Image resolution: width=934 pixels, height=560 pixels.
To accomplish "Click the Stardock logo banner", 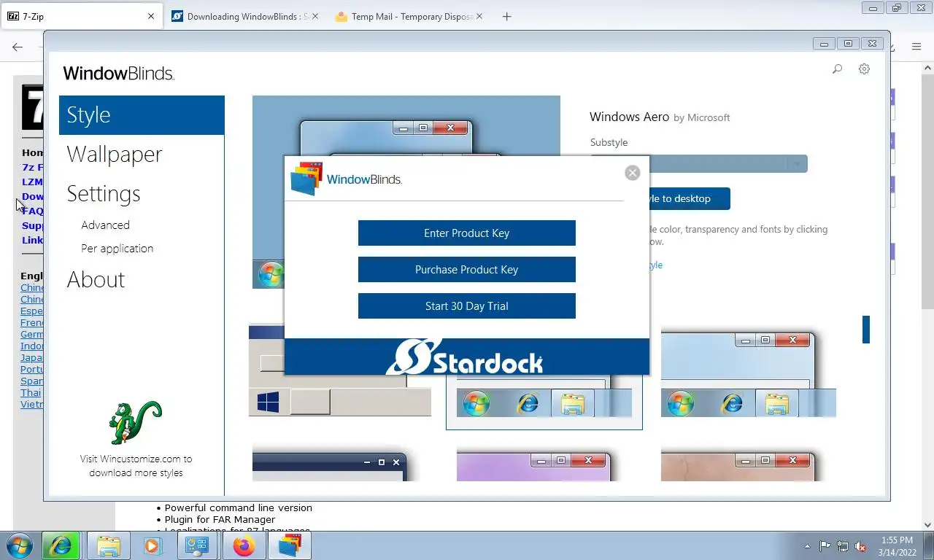I will click(466, 357).
